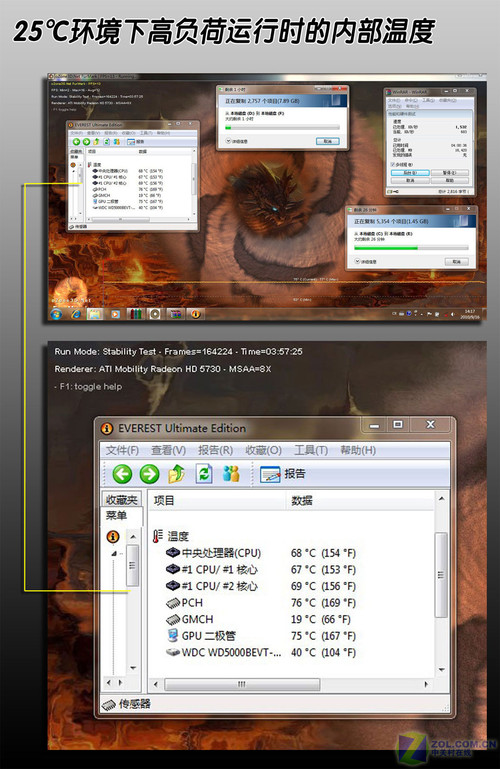
Task: Click the Up folder icon in enlarged EVEREST toolbar
Action: tap(176, 474)
